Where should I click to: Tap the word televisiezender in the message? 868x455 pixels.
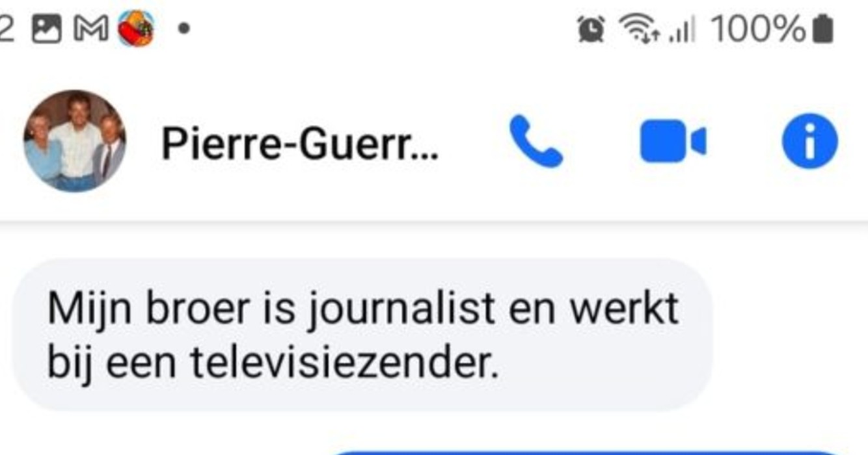click(x=344, y=365)
